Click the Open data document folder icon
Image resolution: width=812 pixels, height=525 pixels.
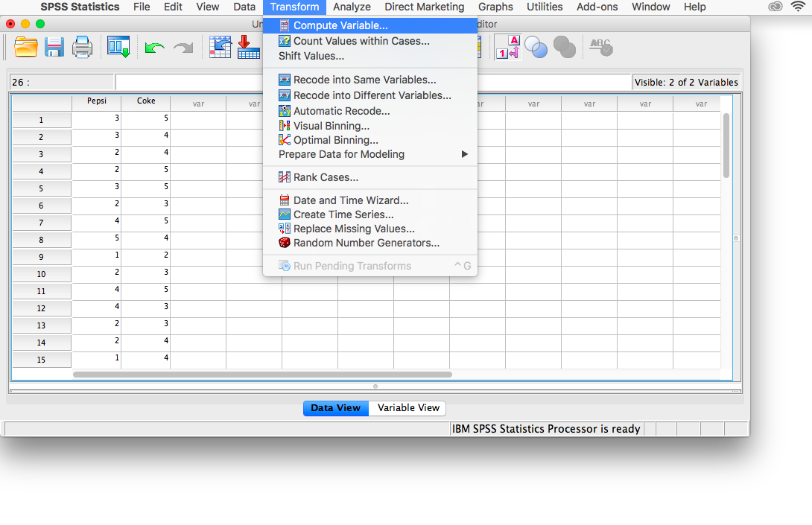[x=26, y=48]
